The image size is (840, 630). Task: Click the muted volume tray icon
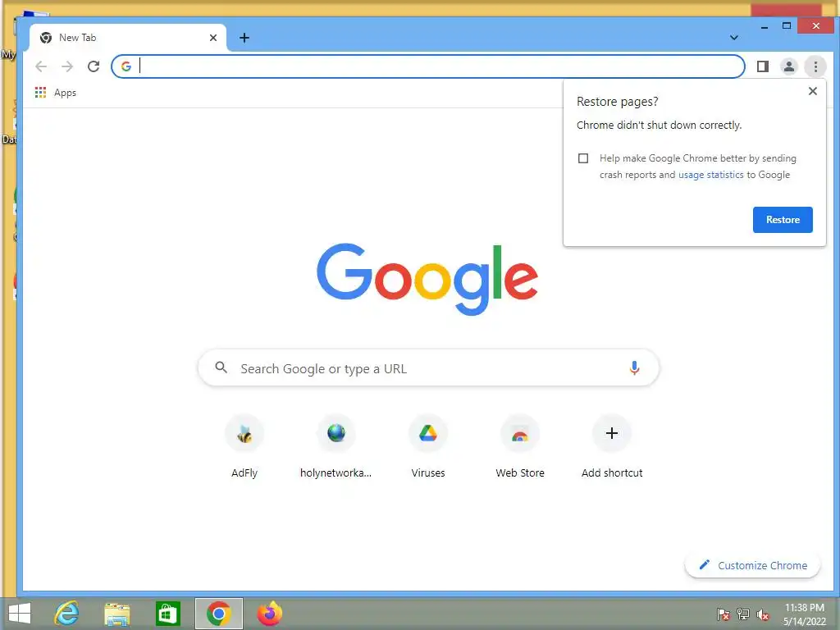763,614
